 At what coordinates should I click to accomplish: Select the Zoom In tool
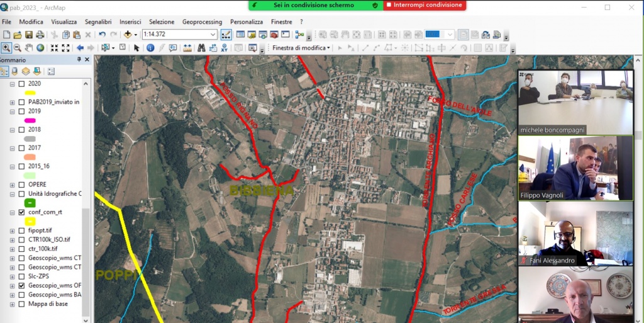(6, 48)
